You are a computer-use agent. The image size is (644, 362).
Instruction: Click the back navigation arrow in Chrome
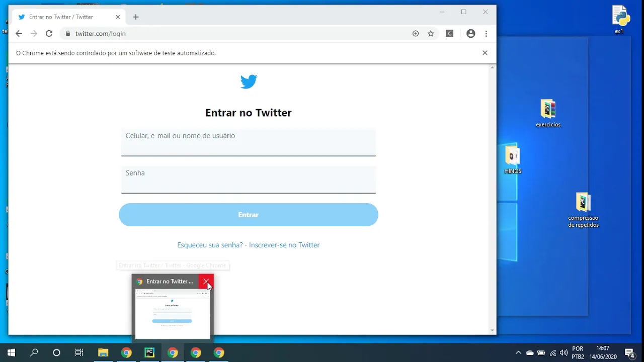(x=19, y=34)
